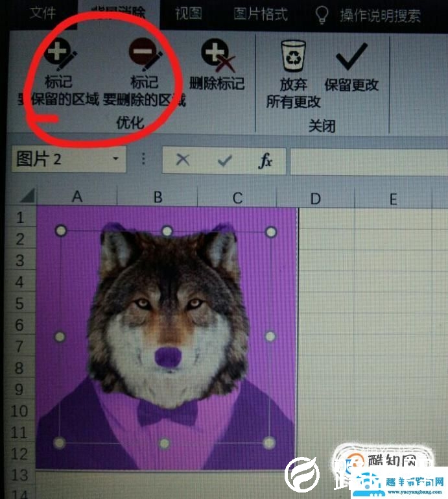This screenshot has width=448, height=499.
Task: Select column E header
Action: coord(394,200)
